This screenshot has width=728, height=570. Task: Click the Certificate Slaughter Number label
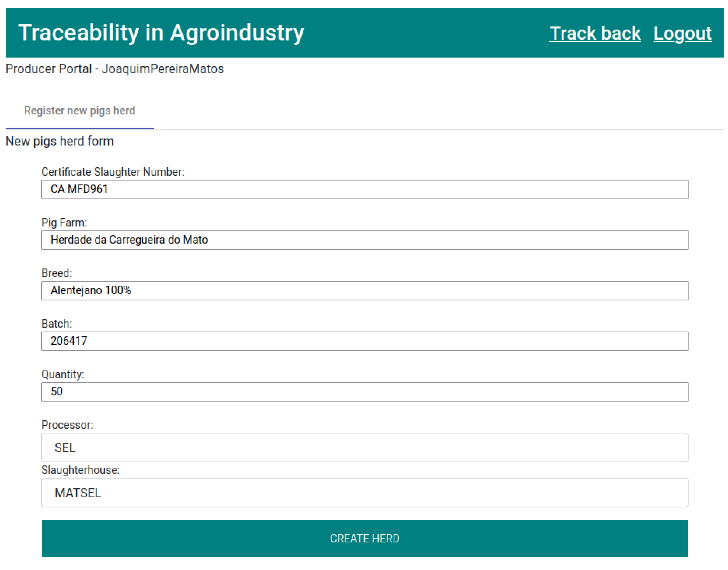[112, 172]
